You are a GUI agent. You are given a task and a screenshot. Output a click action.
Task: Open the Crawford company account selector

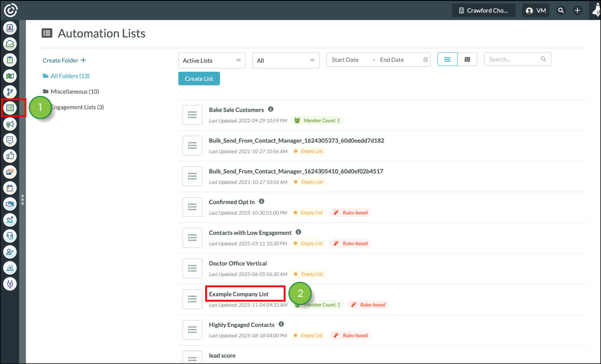[483, 10]
